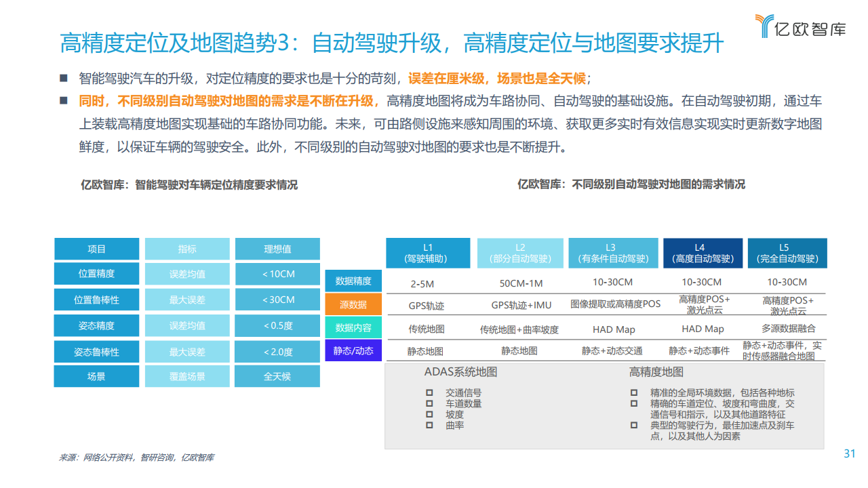The height and width of the screenshot is (488, 868).
Task: Click the 姿态精度 row label
Action: (x=96, y=325)
